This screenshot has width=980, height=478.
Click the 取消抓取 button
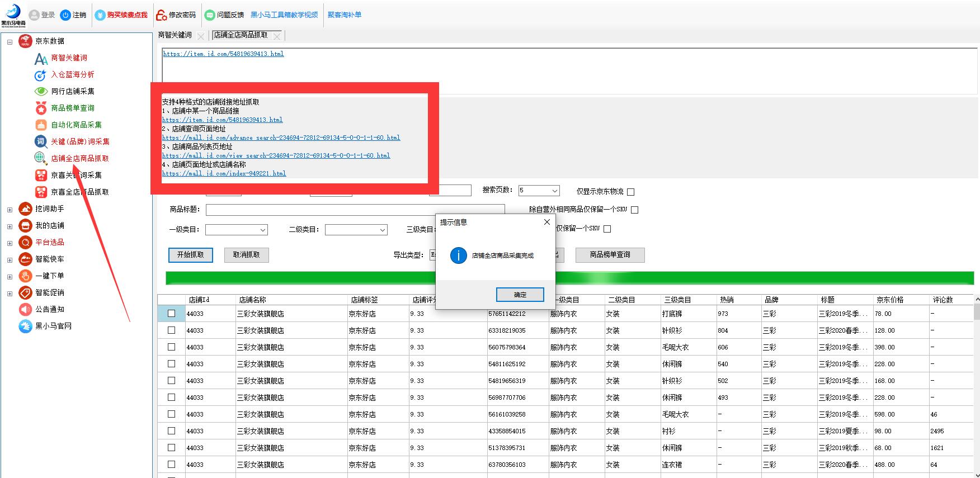247,255
